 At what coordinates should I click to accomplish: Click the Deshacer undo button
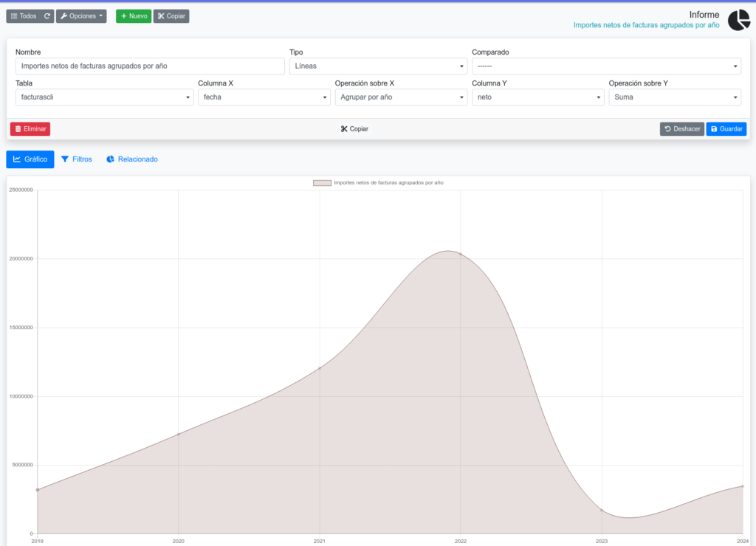click(x=681, y=129)
